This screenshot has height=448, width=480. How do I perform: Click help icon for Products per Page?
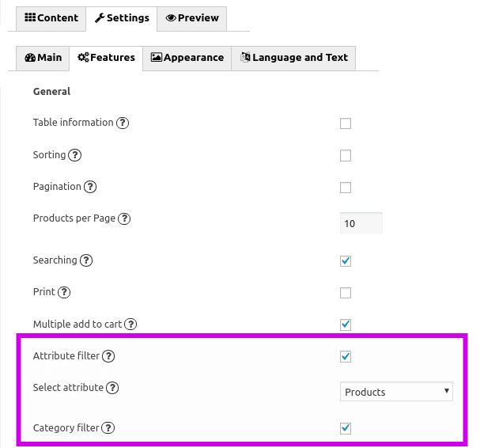pos(124,218)
